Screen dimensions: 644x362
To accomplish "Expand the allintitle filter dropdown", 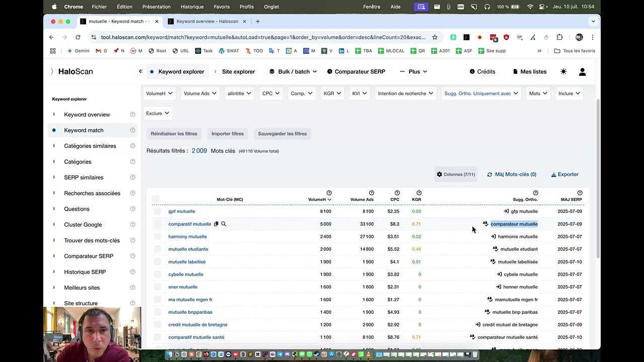I will pyautogui.click(x=239, y=94).
